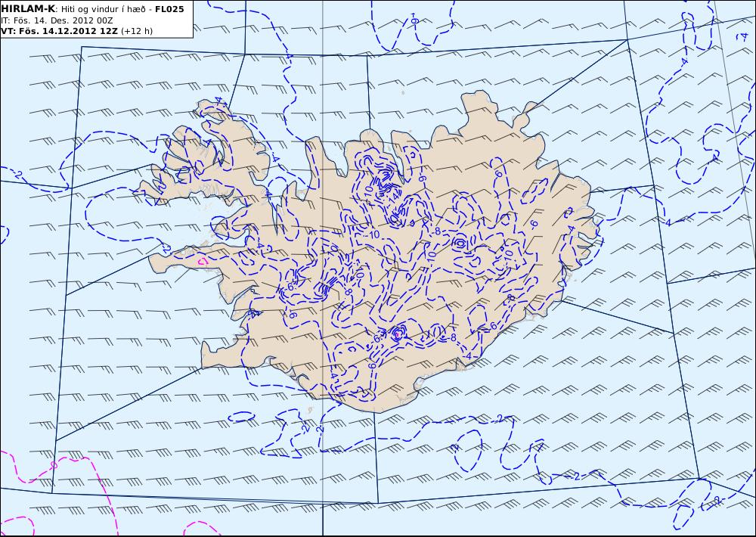This screenshot has width=756, height=537.
Task: Click the HIRLAM-K model title text
Action: [x=28, y=9]
